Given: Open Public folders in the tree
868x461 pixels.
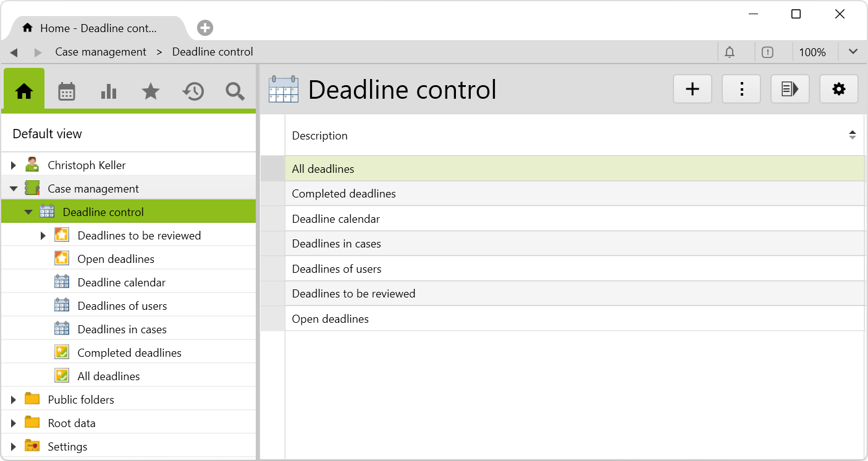Looking at the screenshot, I should pos(81,400).
